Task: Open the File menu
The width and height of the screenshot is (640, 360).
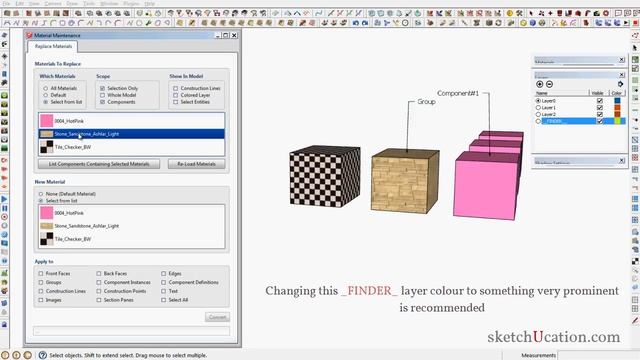Action: [7, 3]
